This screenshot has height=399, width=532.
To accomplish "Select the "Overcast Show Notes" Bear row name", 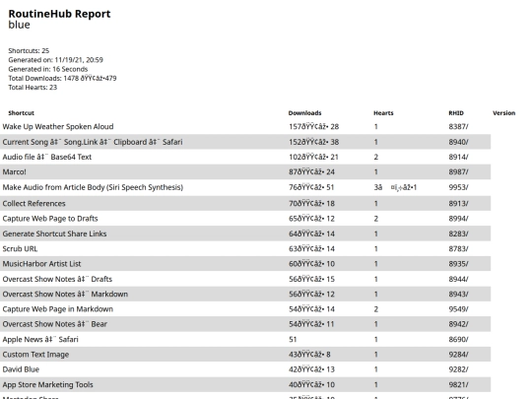I will click(x=54, y=324).
